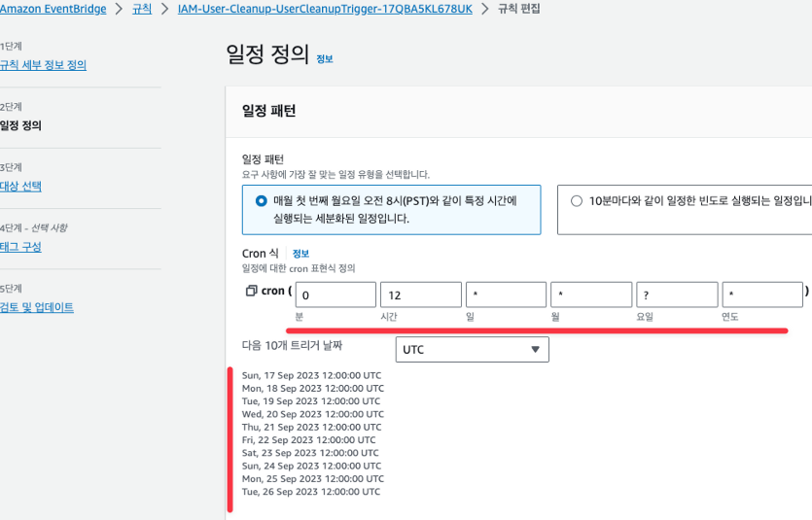Click the 일정 정의 current step label
Image resolution: width=812 pixels, height=520 pixels.
tap(20, 125)
